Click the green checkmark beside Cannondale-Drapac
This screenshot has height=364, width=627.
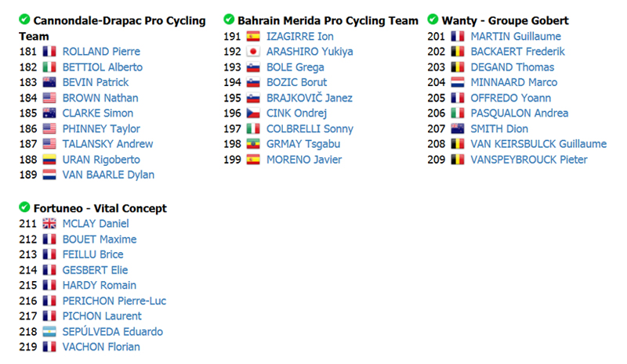point(24,20)
